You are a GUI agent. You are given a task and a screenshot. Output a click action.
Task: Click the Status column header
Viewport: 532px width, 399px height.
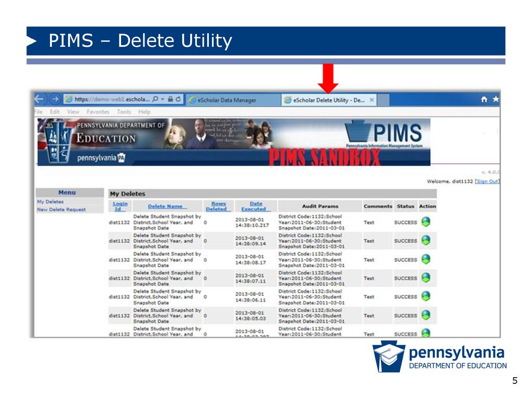click(405, 206)
